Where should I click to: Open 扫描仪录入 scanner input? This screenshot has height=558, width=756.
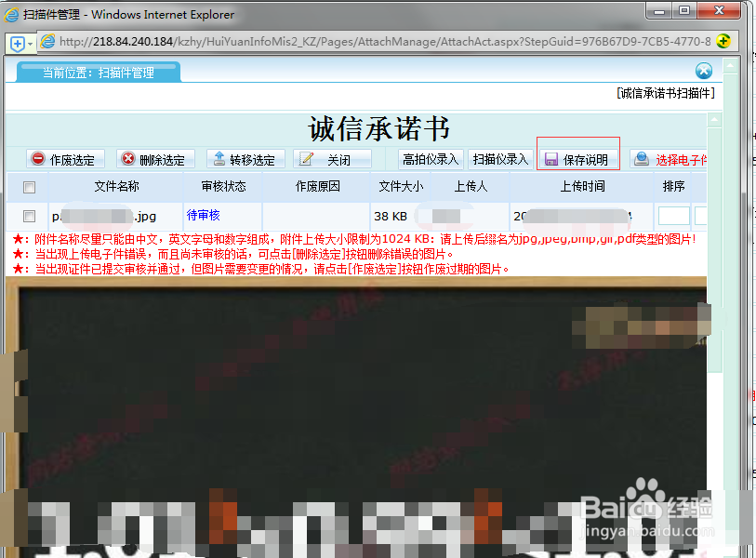500,159
